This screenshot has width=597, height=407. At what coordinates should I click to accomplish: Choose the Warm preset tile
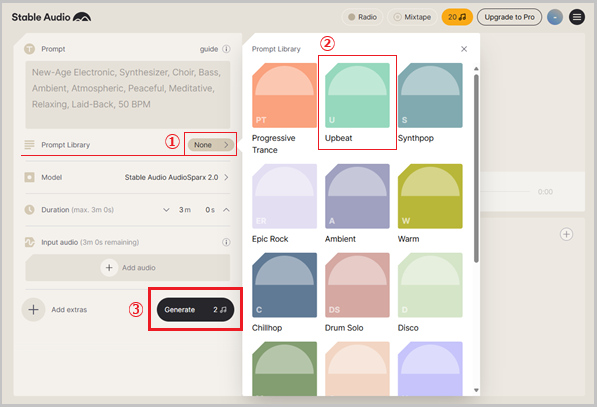pos(430,196)
